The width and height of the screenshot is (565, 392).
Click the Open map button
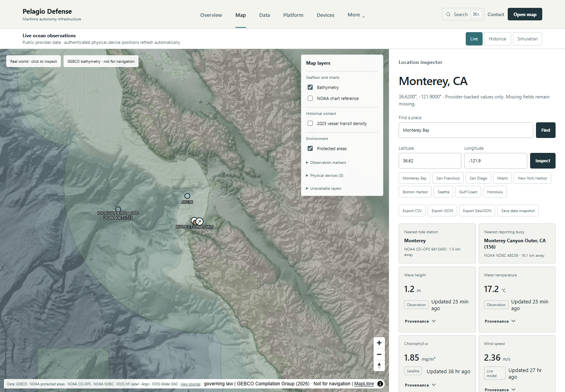[x=525, y=15]
